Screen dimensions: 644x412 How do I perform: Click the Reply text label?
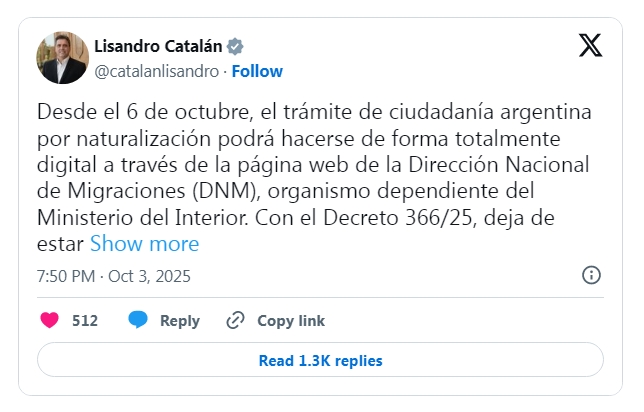tap(180, 321)
